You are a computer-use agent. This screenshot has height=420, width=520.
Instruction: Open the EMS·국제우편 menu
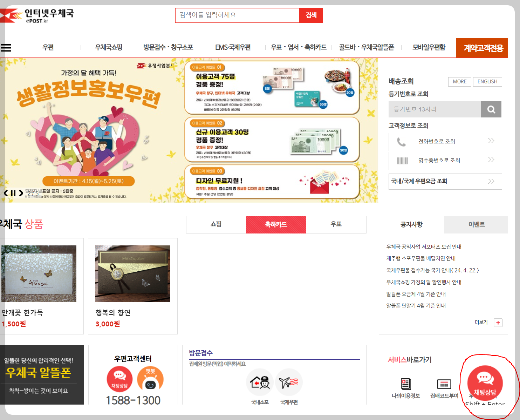(x=233, y=48)
